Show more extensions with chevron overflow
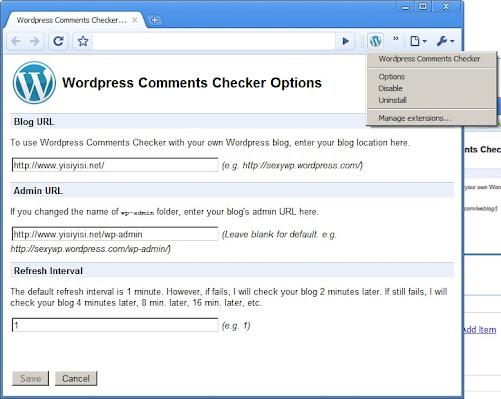This screenshot has height=399, width=501. tap(396, 39)
